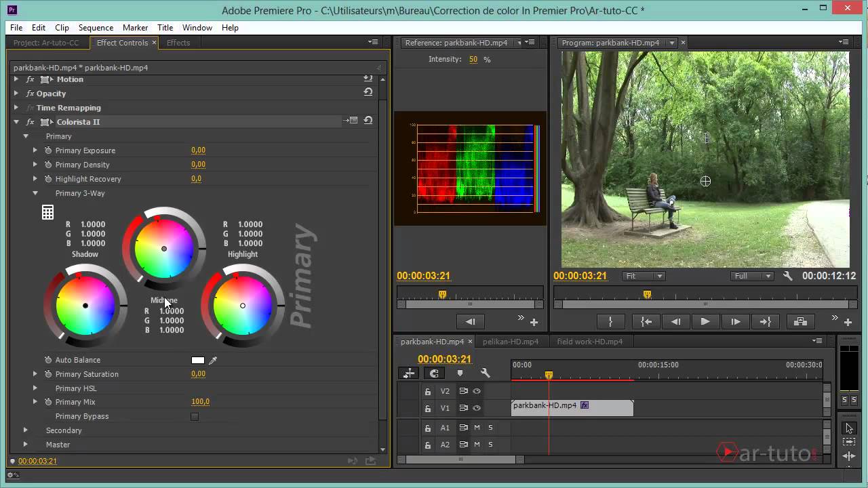Select the Selection arrow tool
This screenshot has height=488, width=868.
(x=849, y=428)
